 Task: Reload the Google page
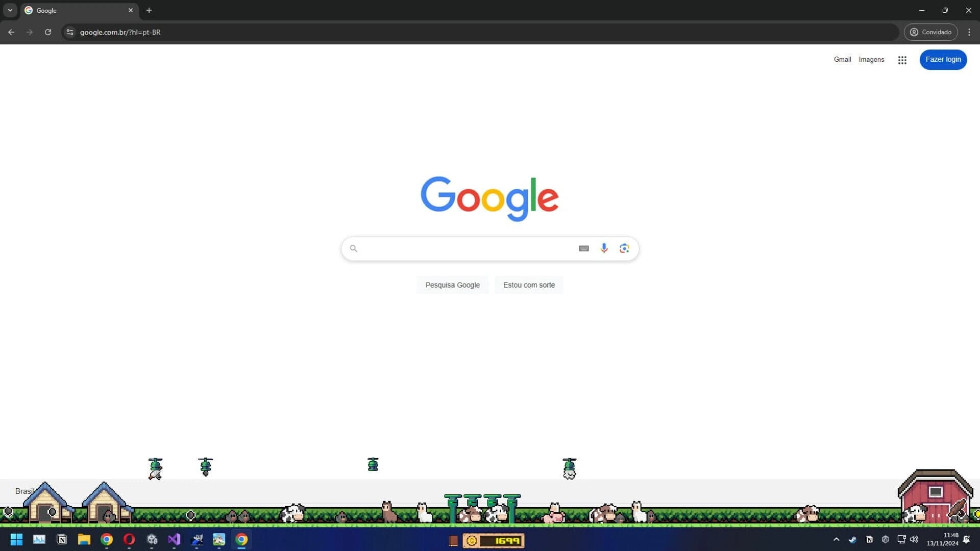click(x=48, y=32)
